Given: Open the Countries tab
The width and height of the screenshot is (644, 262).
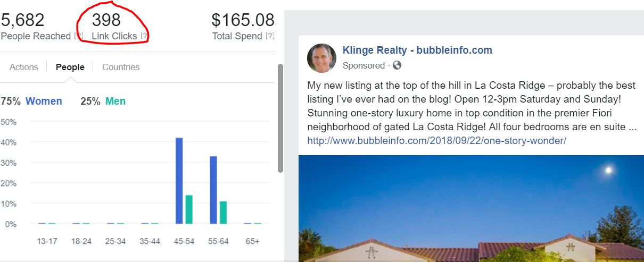Looking at the screenshot, I should pyautogui.click(x=121, y=67).
